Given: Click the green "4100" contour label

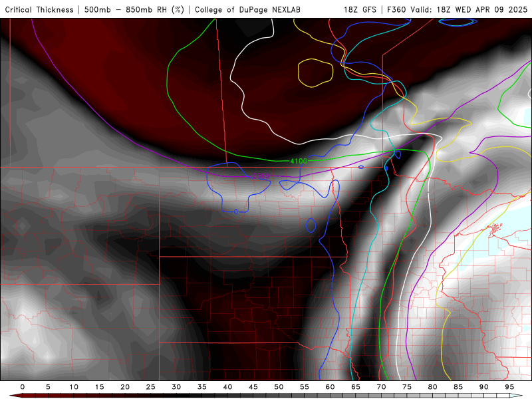Looking at the screenshot, I should tap(299, 161).
